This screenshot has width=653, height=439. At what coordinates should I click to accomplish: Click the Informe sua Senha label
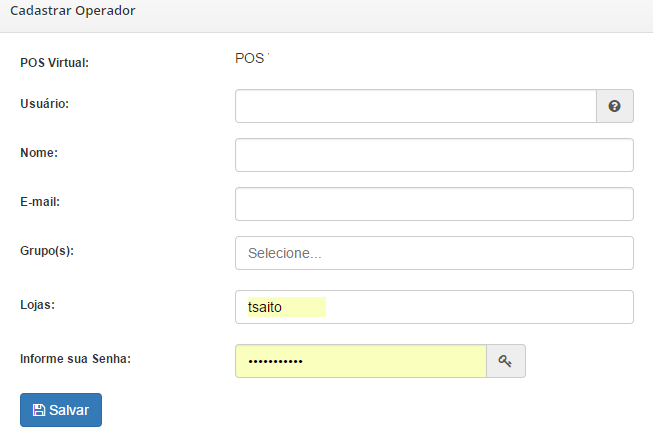click(x=76, y=358)
